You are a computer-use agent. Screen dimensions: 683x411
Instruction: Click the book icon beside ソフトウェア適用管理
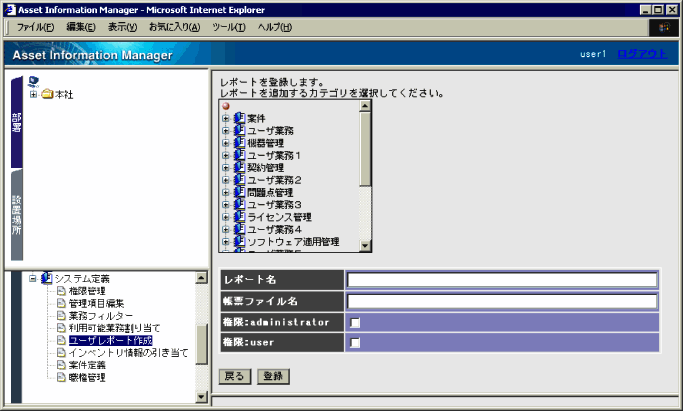[239, 241]
